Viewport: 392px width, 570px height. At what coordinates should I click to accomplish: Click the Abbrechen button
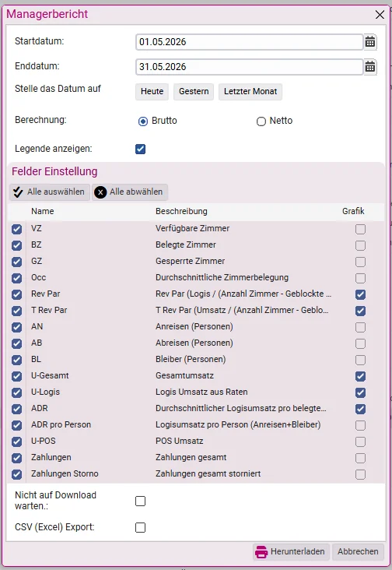[358, 551]
